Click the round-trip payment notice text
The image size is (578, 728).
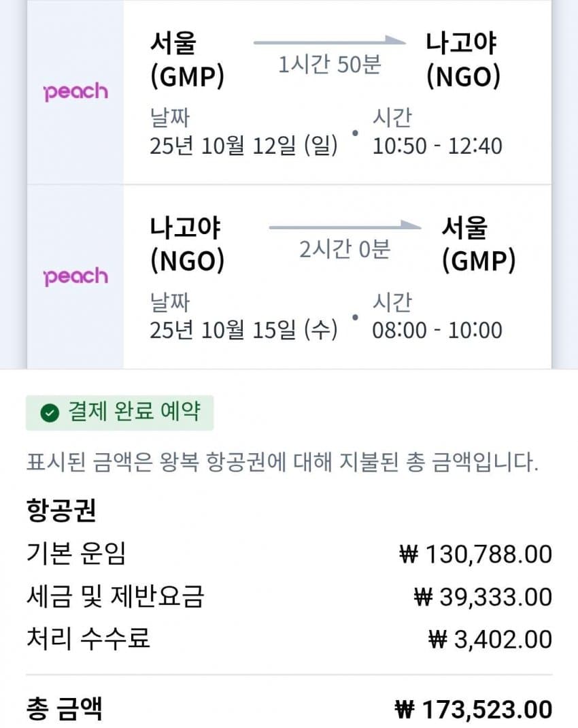click(282, 463)
